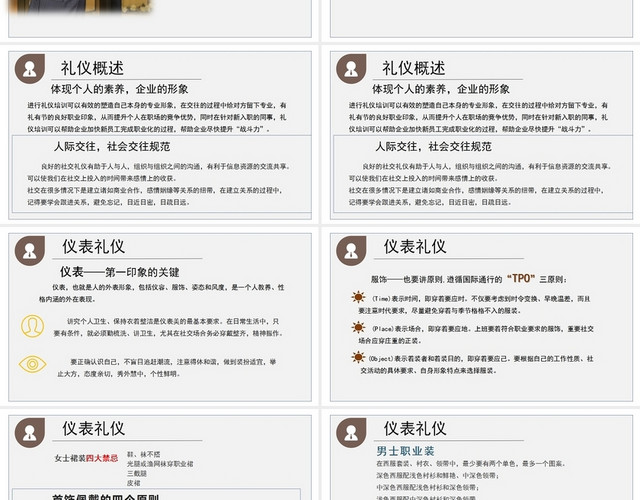Click the person badge on the 仪表——第一印象的关键 slide
Image resolution: width=640 pixels, height=500 pixels.
(30, 251)
